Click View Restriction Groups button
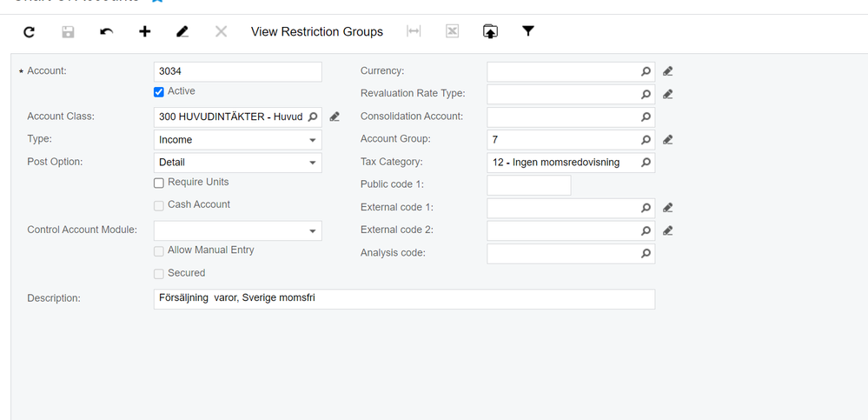 (x=316, y=31)
